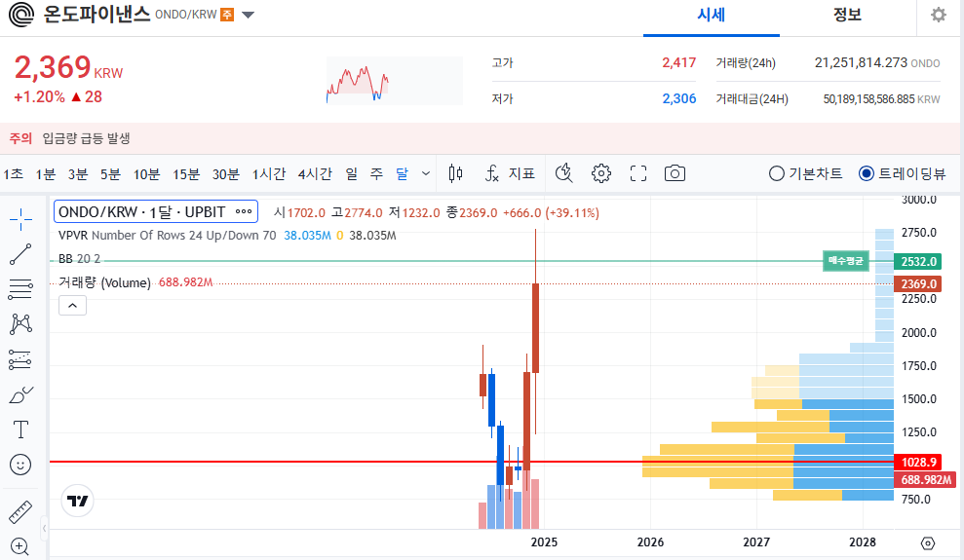Image resolution: width=964 pixels, height=560 pixels.
Task: Select 기본차트 radio option
Action: pos(805,173)
